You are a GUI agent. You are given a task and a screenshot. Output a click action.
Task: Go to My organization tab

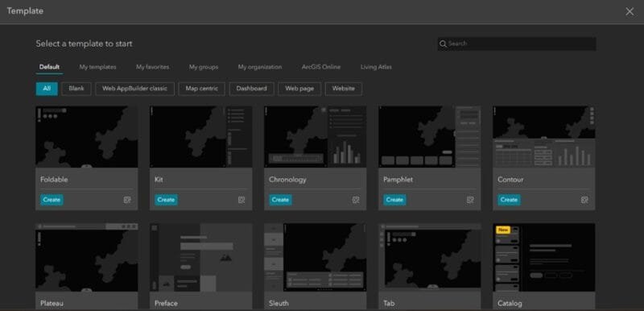tap(260, 67)
